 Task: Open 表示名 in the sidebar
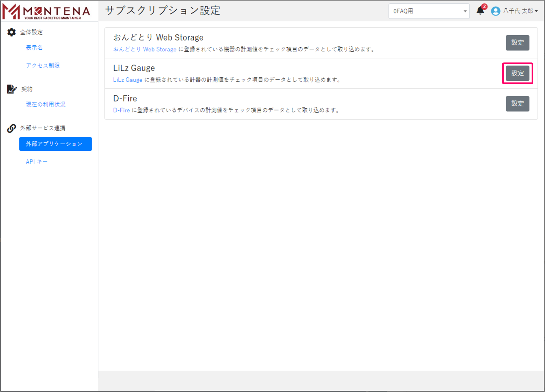pos(34,48)
